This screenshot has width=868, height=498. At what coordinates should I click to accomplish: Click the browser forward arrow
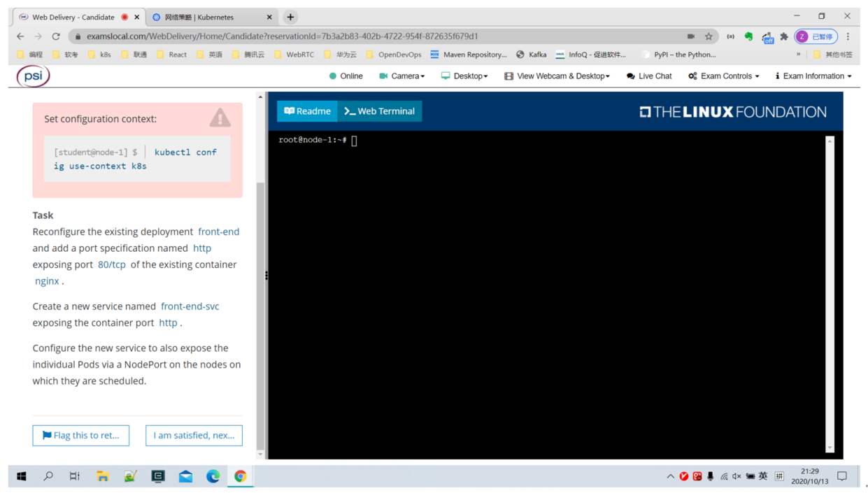click(38, 36)
